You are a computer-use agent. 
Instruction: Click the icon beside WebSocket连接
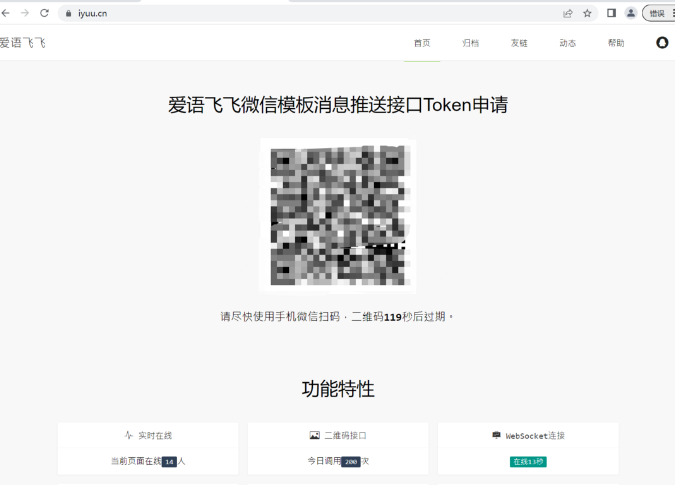[496, 435]
